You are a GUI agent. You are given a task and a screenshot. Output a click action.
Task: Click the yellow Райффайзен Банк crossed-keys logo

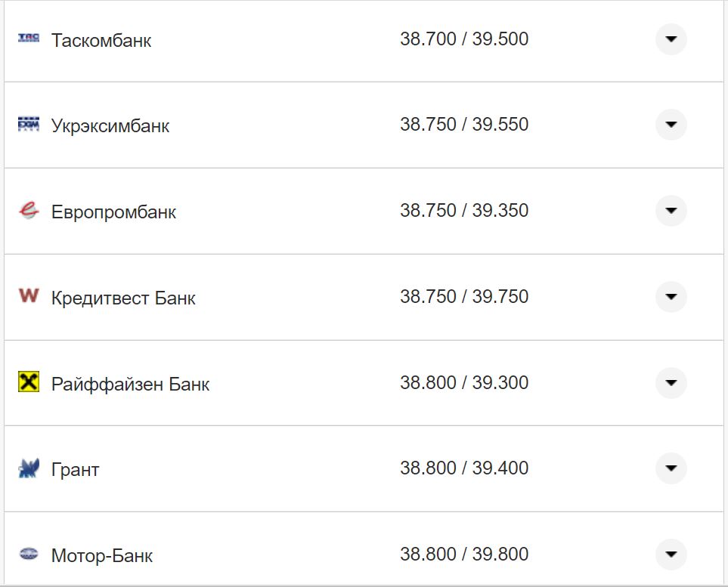tap(28, 382)
